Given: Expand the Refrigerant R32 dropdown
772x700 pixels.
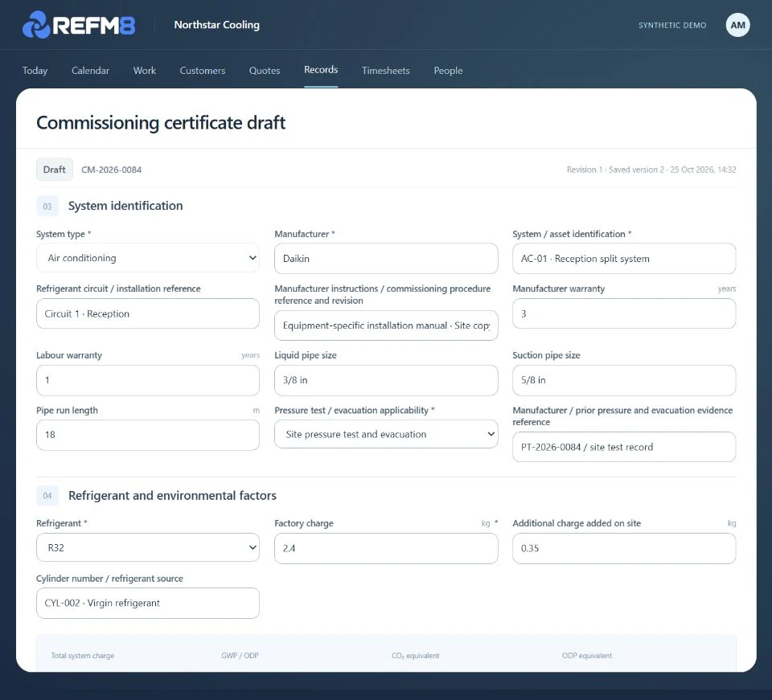Looking at the screenshot, I should tap(148, 547).
